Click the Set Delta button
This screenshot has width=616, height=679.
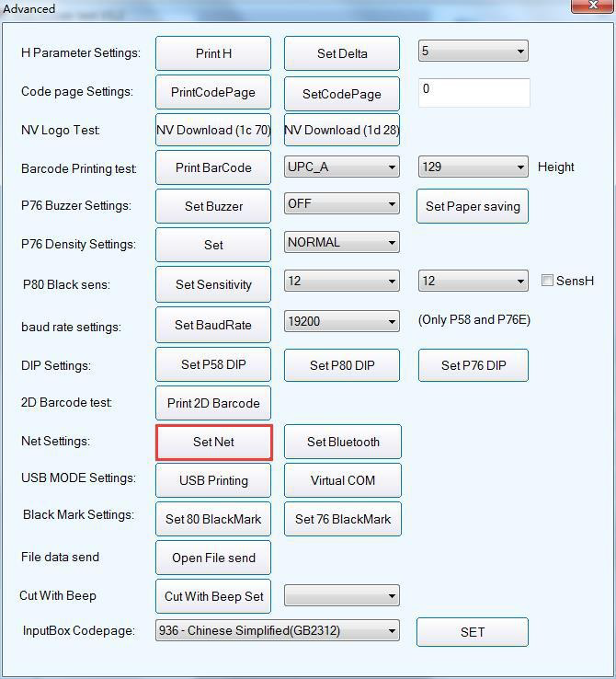tap(342, 53)
